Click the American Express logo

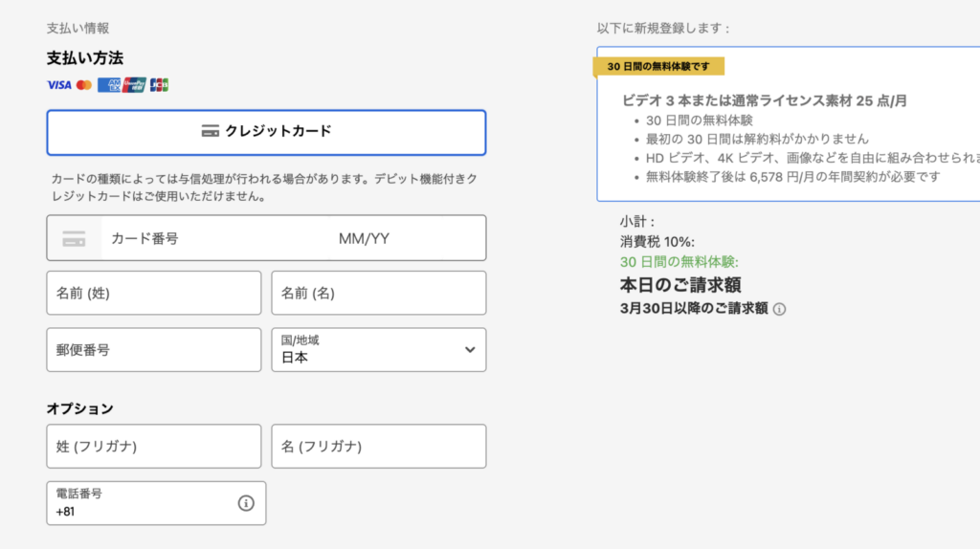click(x=109, y=85)
